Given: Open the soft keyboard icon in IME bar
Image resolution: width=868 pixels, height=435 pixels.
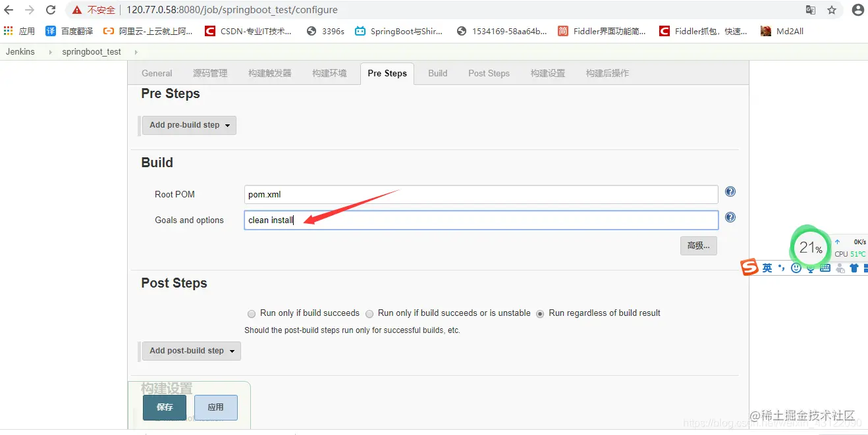Looking at the screenshot, I should [825, 268].
